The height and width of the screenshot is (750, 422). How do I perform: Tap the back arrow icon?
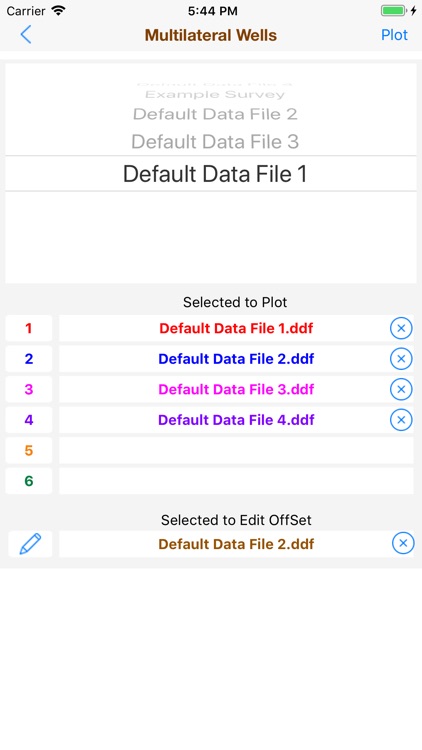point(26,35)
